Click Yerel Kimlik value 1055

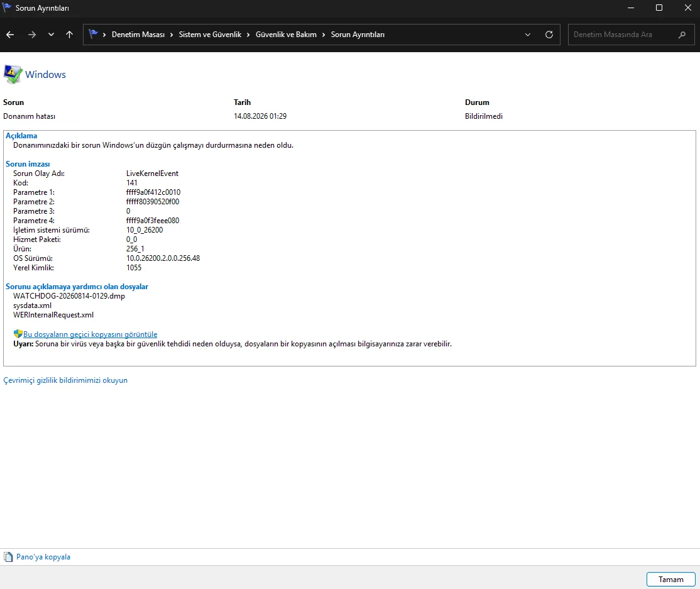coord(134,268)
